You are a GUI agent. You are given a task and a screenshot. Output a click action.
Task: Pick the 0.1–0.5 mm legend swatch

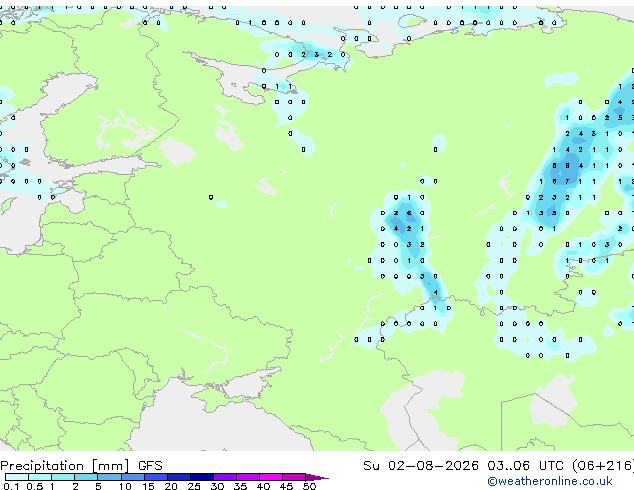tap(17, 477)
